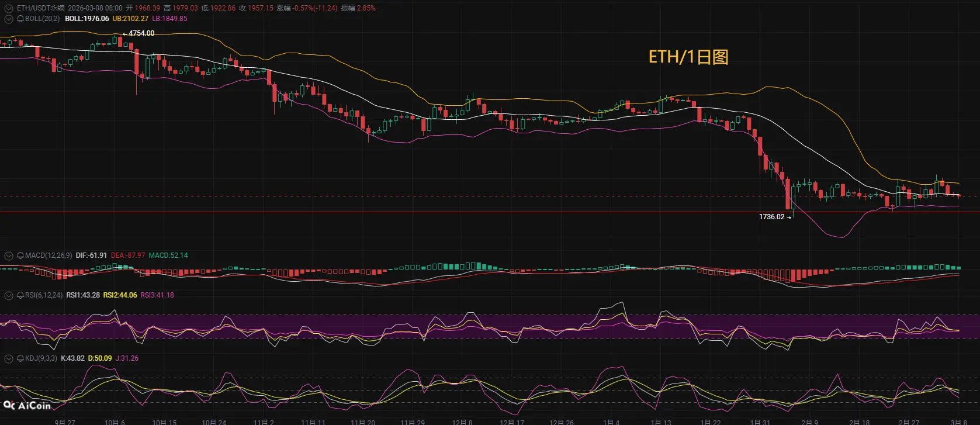Click the DIF:-61.91 value
Image resolution: width=980 pixels, height=425 pixels.
click(x=91, y=255)
